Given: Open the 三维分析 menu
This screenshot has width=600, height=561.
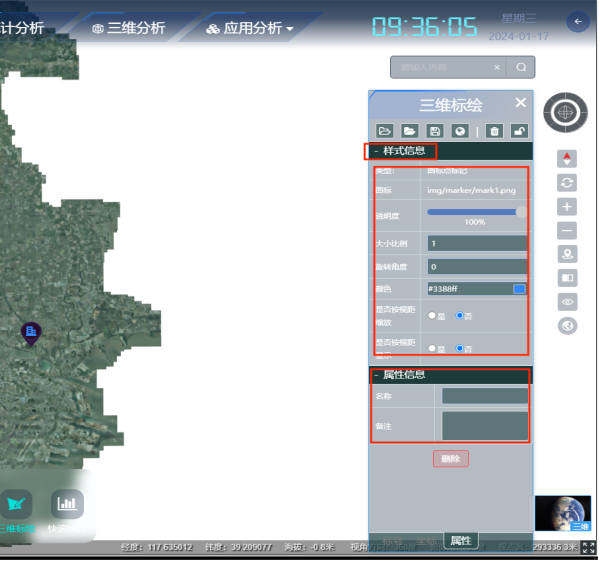Looking at the screenshot, I should 129,28.
